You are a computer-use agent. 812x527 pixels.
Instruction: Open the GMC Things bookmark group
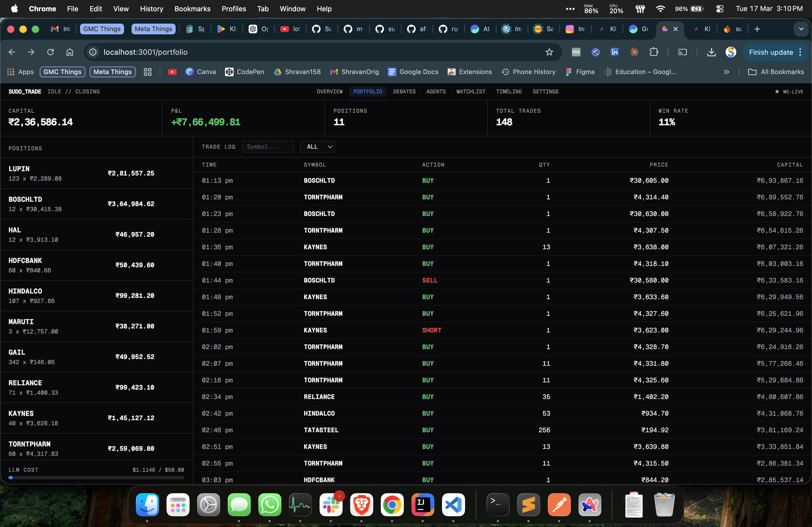tap(63, 72)
